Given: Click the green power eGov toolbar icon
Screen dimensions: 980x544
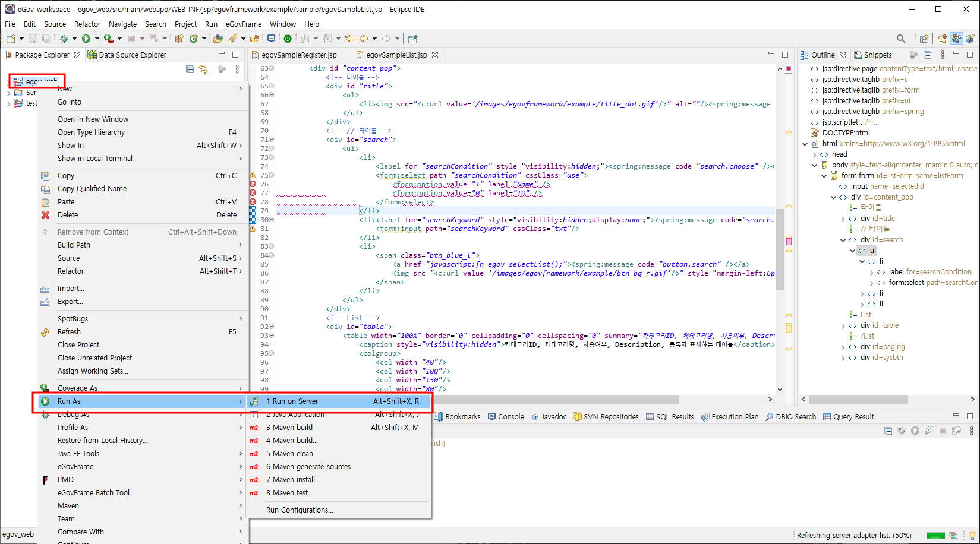Looking at the screenshot, I should [x=288, y=39].
